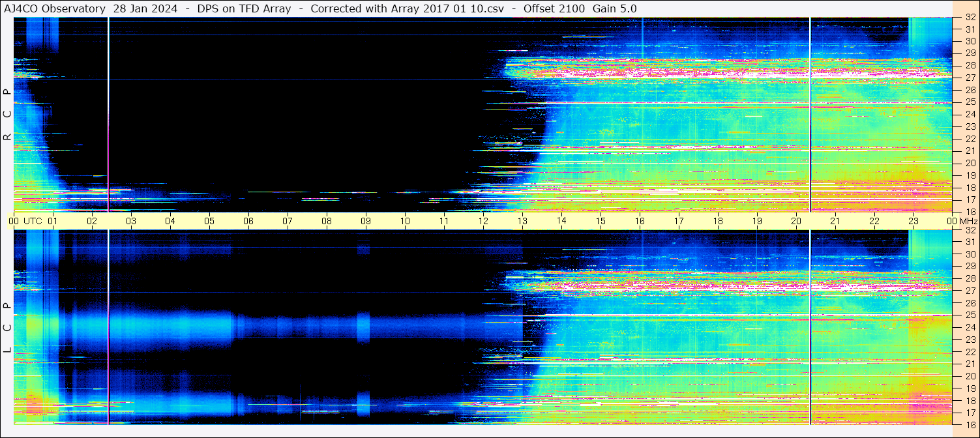
Task: Click the 'Offset 2100' text in the title
Action: (554, 9)
